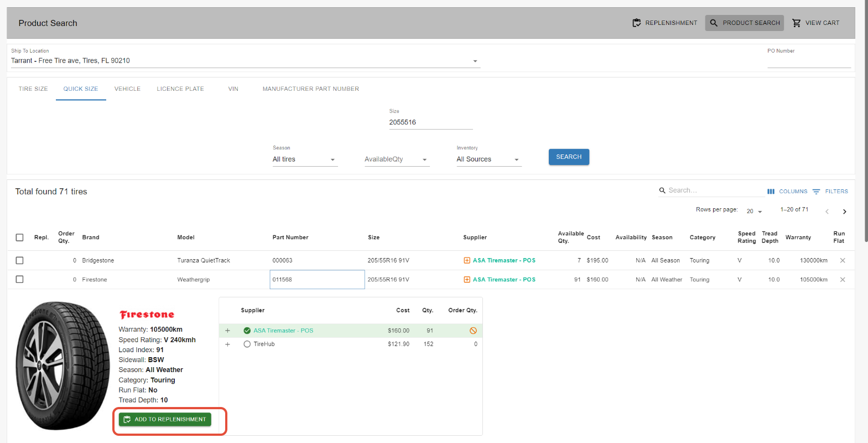Click part number cell 000063
The image size is (868, 443).
[317, 260]
